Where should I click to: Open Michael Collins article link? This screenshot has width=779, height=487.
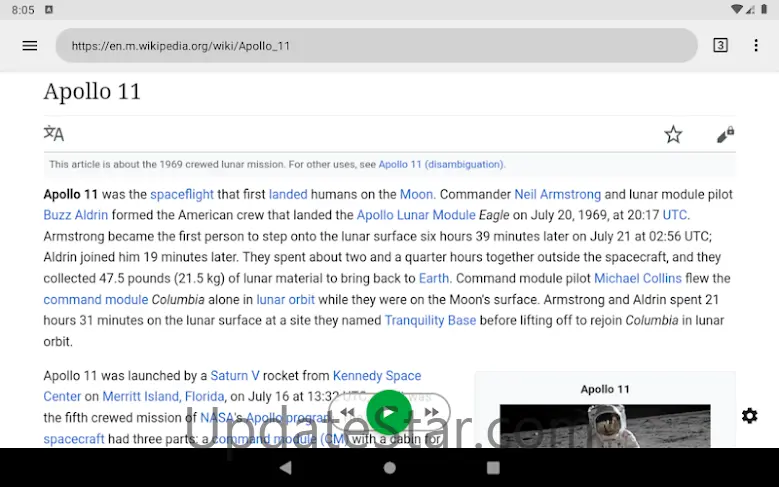click(638, 278)
